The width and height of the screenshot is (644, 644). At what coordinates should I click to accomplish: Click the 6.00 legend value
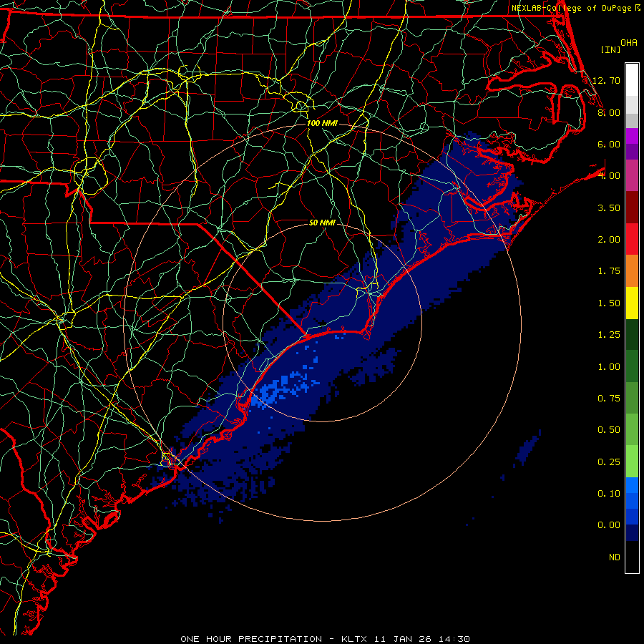coord(609,144)
